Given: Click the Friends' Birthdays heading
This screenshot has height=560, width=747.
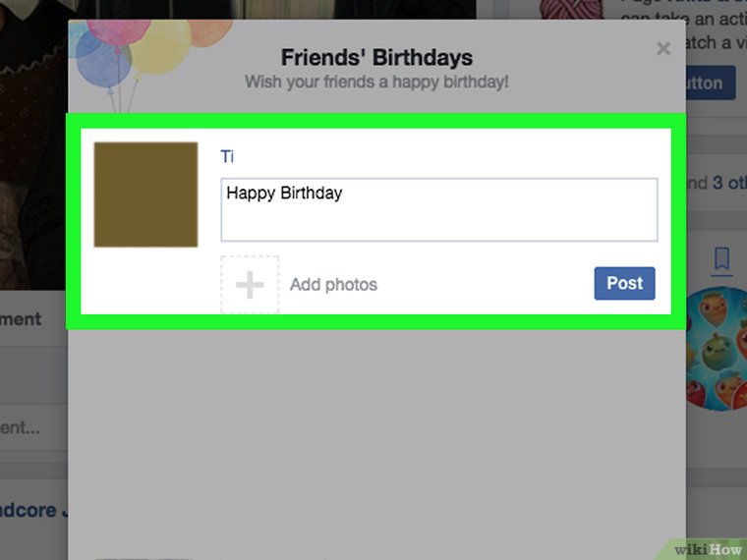Looking at the screenshot, I should 376,58.
